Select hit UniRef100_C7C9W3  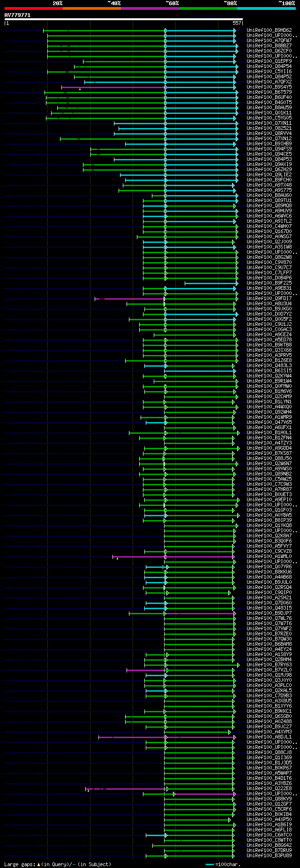269,484
